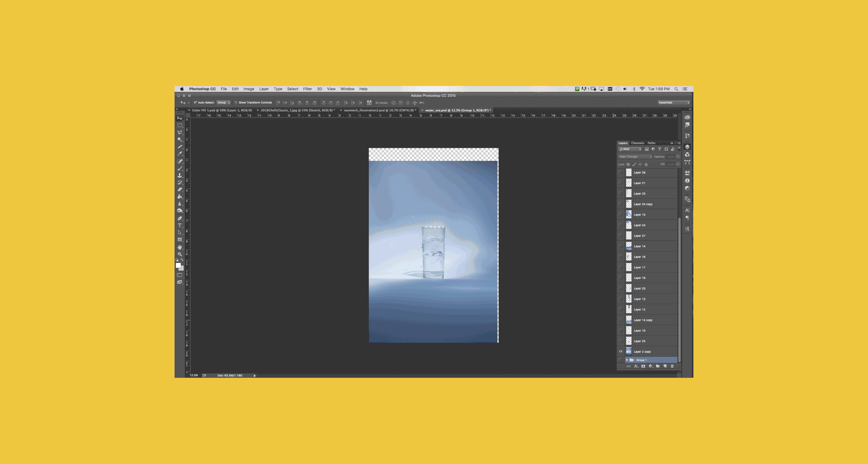
Task: Select the Hand tool
Action: [180, 247]
